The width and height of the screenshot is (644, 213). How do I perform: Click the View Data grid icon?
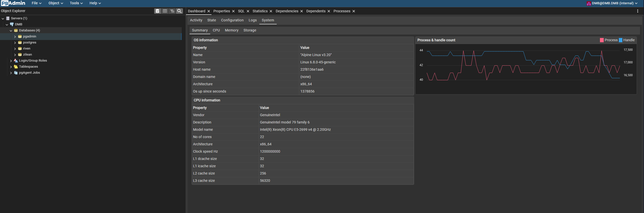click(x=165, y=11)
